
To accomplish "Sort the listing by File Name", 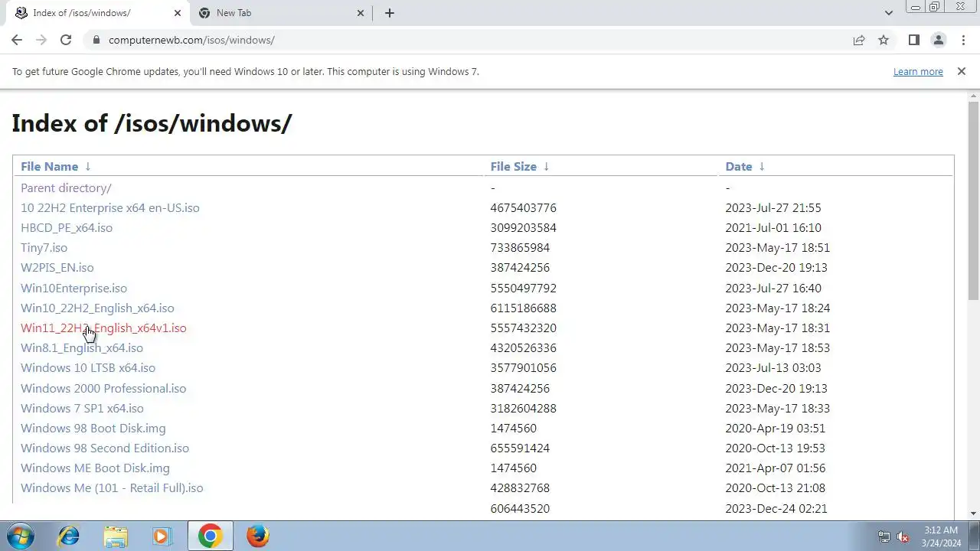I will [49, 166].
